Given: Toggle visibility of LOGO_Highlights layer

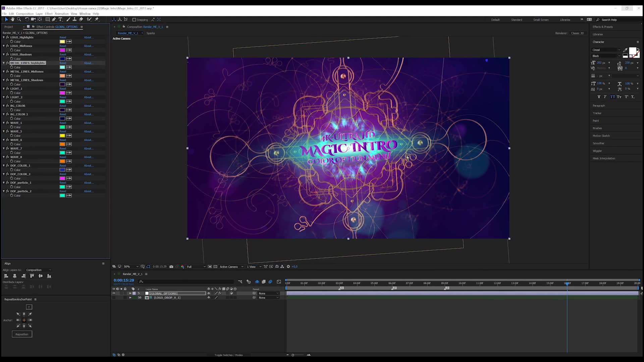Looking at the screenshot, I should click(7, 37).
